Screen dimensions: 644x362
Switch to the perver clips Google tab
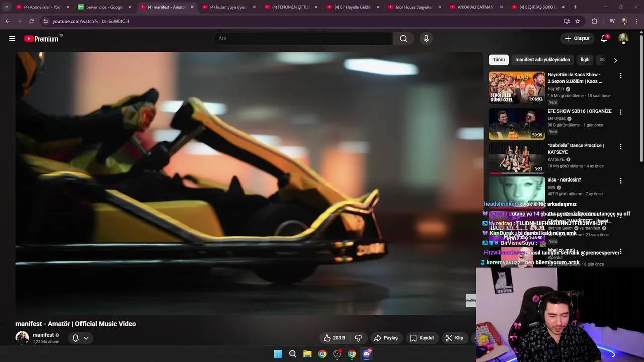tap(105, 7)
